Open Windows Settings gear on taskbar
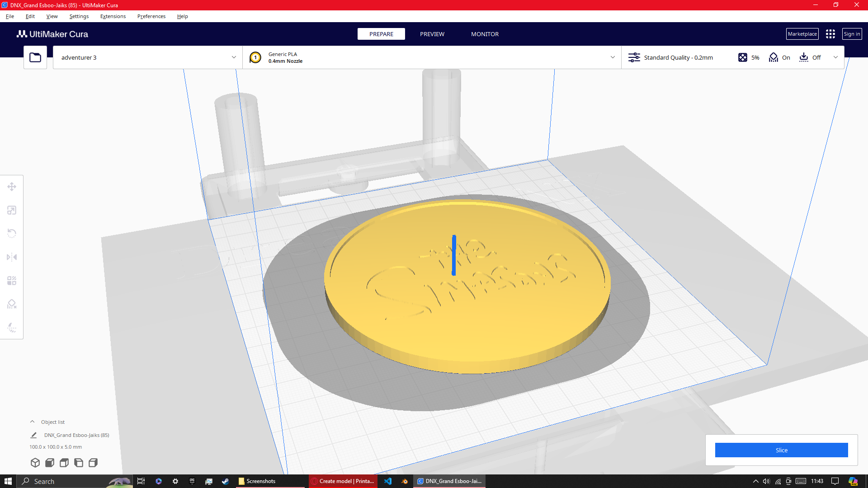The height and width of the screenshot is (488, 868). coord(175,481)
